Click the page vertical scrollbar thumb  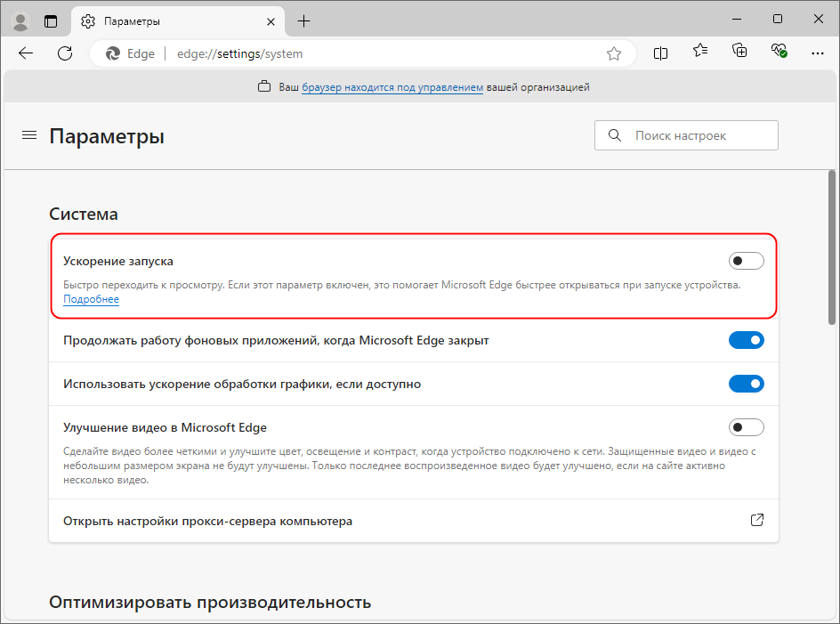[x=831, y=247]
